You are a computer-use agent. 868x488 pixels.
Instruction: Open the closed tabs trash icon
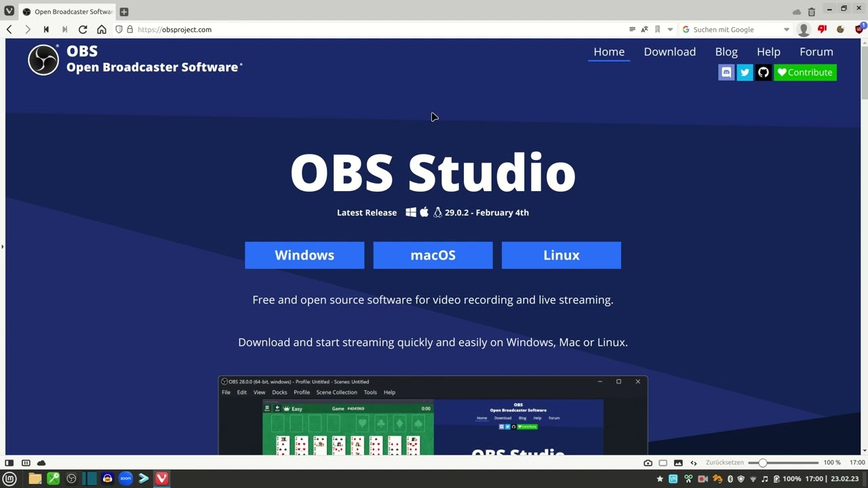[x=812, y=12]
